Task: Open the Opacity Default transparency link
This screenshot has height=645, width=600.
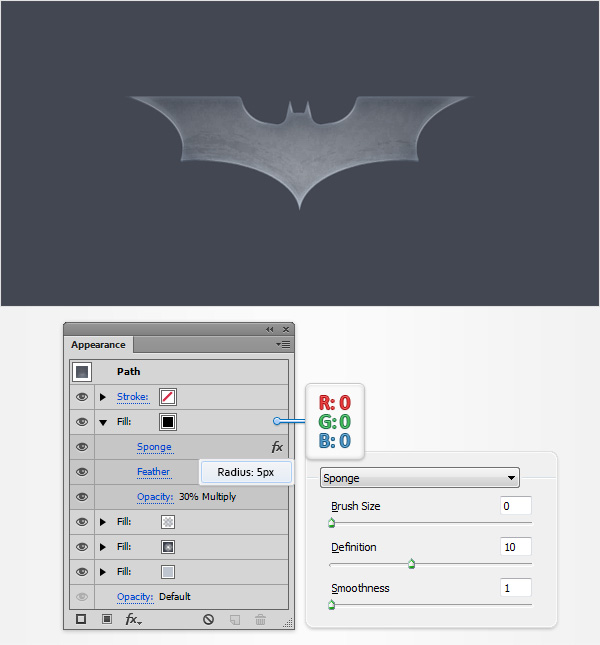Action: coord(135,596)
